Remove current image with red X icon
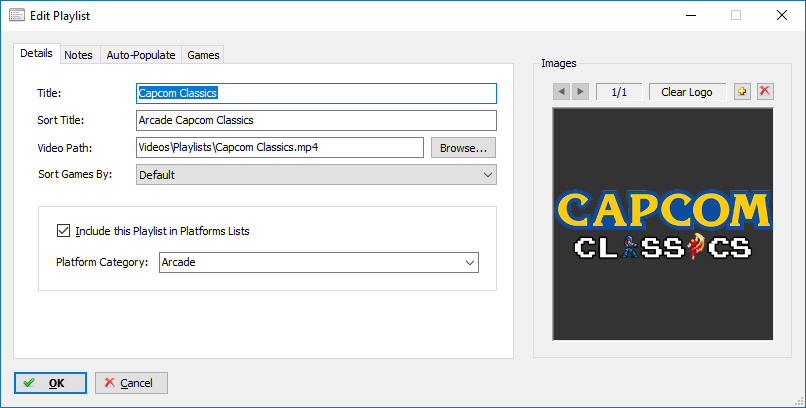Viewport: 806px width, 408px height. (765, 91)
